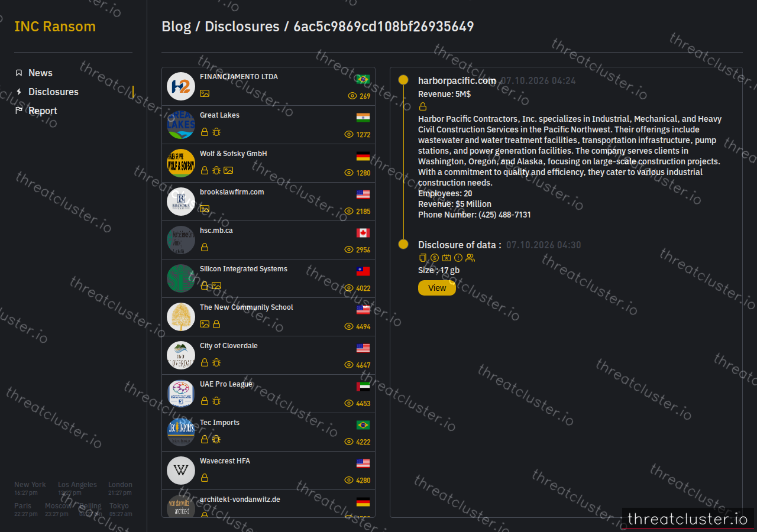Click the lock icon under hsc.mb.ca

[x=205, y=247]
